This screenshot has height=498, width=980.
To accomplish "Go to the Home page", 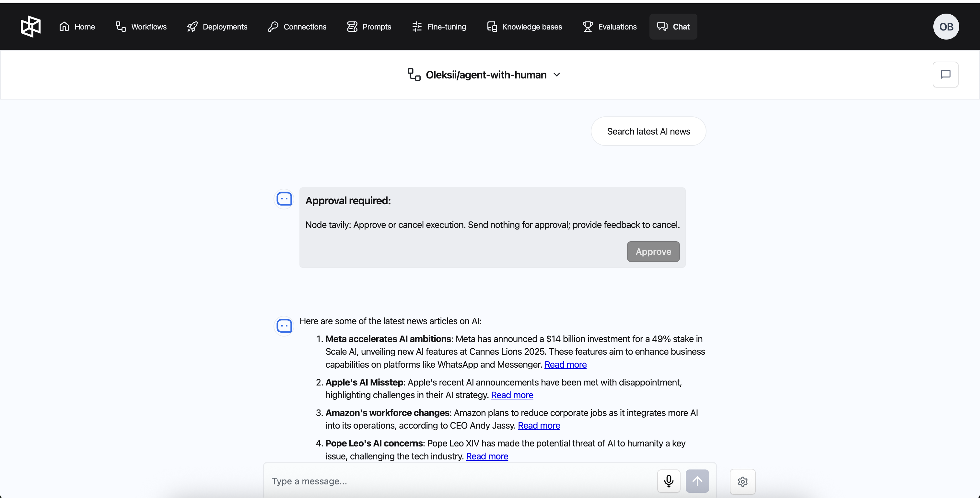I will tap(77, 27).
